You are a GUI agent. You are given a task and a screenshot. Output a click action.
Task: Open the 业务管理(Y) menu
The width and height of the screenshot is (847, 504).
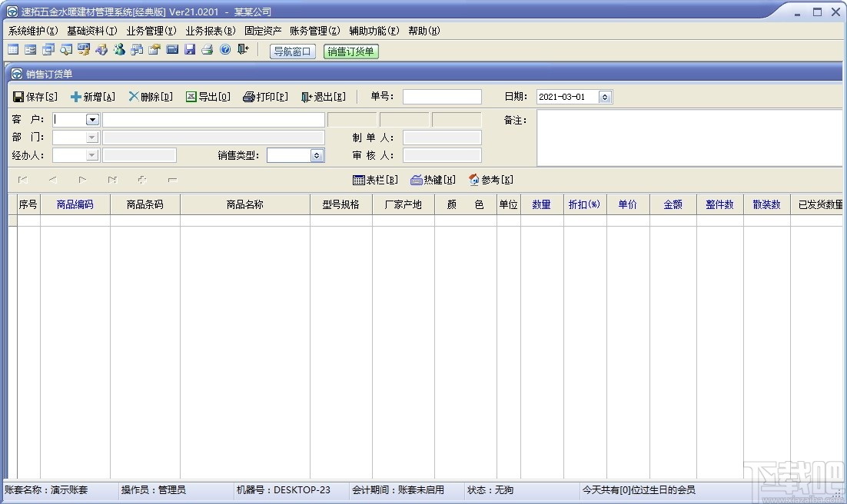coord(151,31)
